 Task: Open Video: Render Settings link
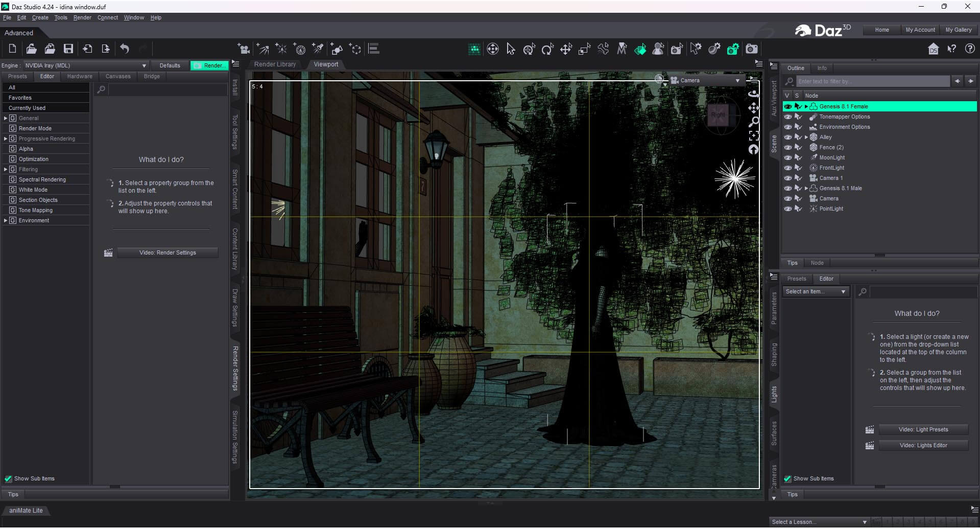[168, 252]
